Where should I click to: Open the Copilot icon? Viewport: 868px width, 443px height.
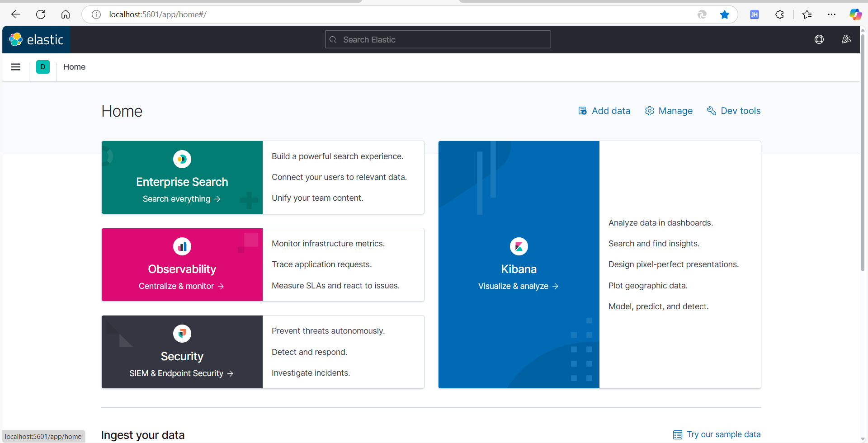click(x=855, y=14)
